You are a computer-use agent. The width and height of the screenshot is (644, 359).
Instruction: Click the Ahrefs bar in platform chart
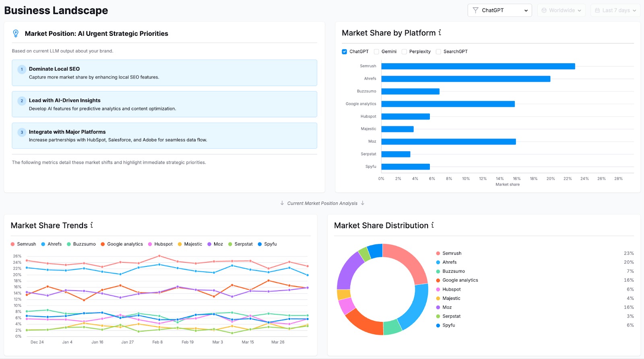pyautogui.click(x=466, y=79)
